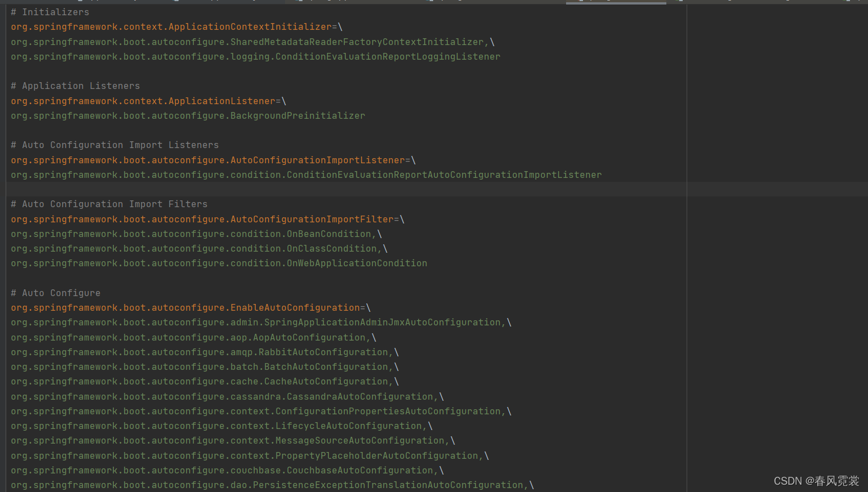The image size is (868, 492).
Task: Click the '# Initializers' comment line
Action: pos(50,12)
